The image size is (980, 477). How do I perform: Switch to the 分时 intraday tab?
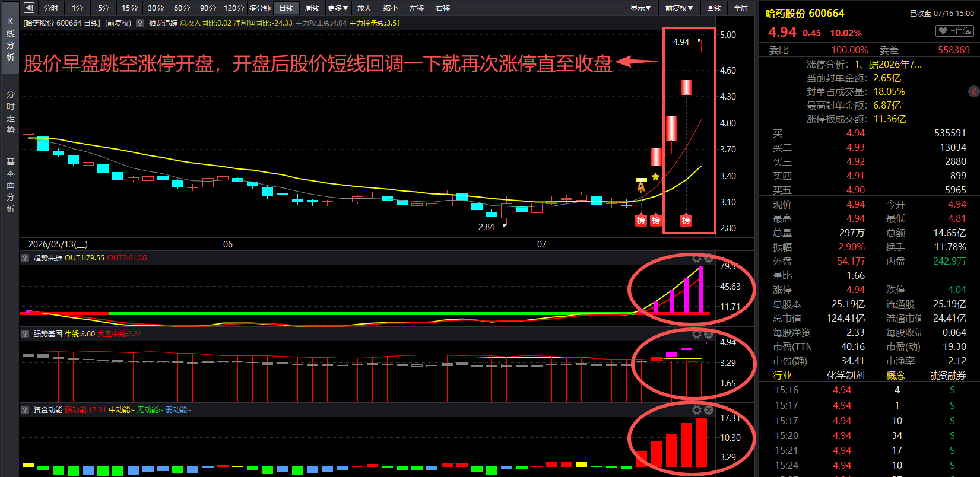(x=51, y=8)
